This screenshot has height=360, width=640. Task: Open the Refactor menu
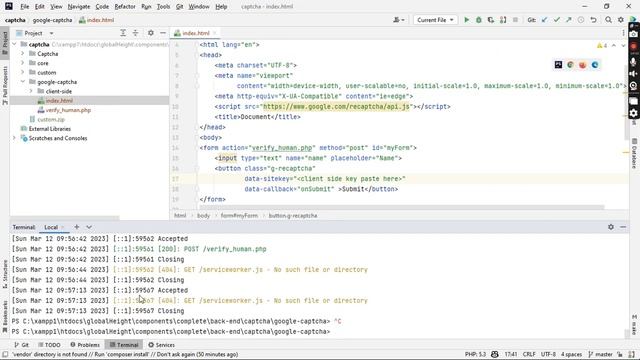(125, 7)
